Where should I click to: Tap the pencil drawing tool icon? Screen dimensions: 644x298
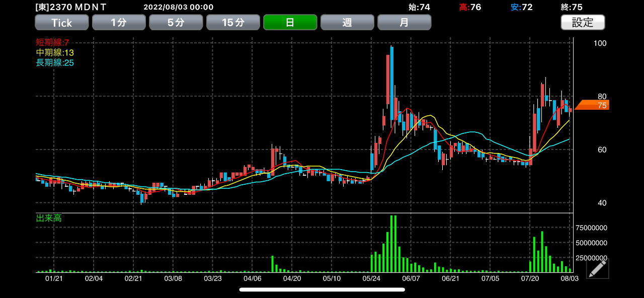tap(597, 268)
